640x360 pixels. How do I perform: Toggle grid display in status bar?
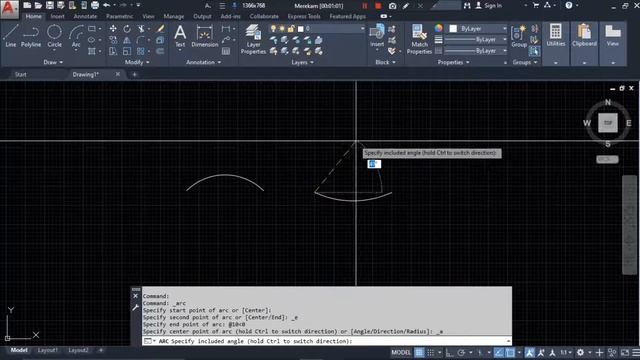pyautogui.click(x=419, y=352)
